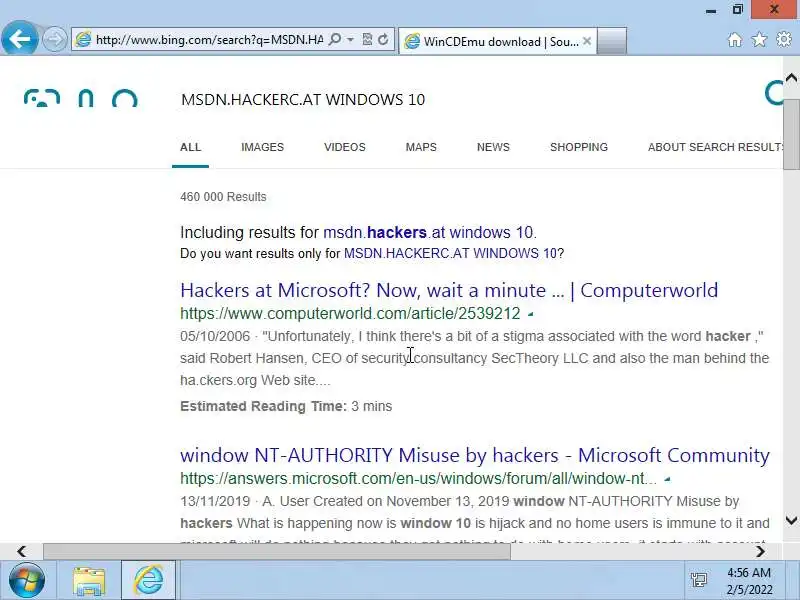The width and height of the screenshot is (800, 600).
Task: Click the horizontal scrollbar thumb
Action: pos(277,552)
